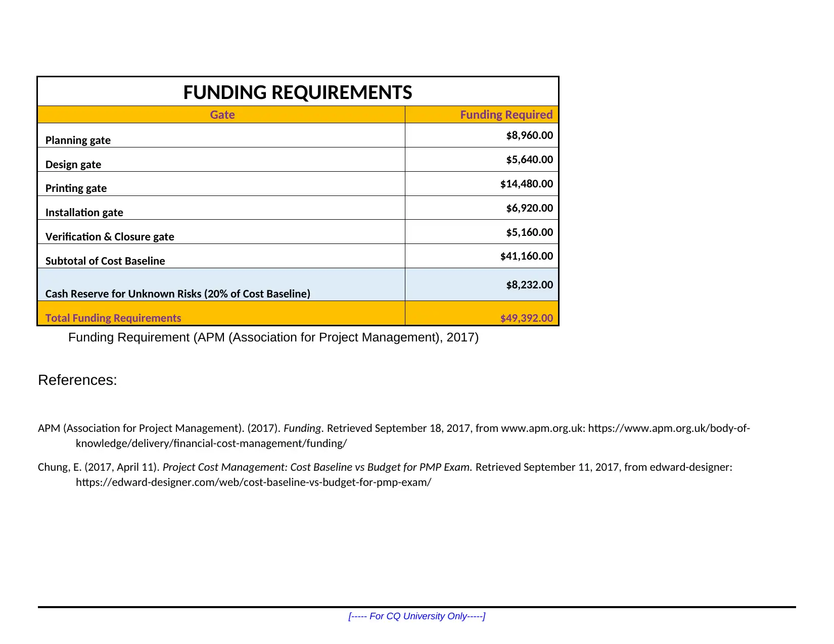The height and width of the screenshot is (644, 834).
Task: Click the Verification & Closure gate label
Action: (110, 237)
